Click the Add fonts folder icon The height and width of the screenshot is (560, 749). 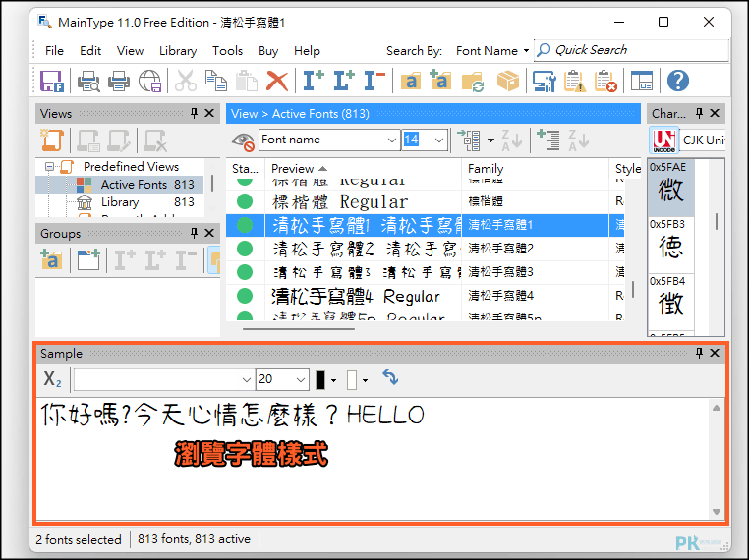pyautogui.click(x=440, y=81)
